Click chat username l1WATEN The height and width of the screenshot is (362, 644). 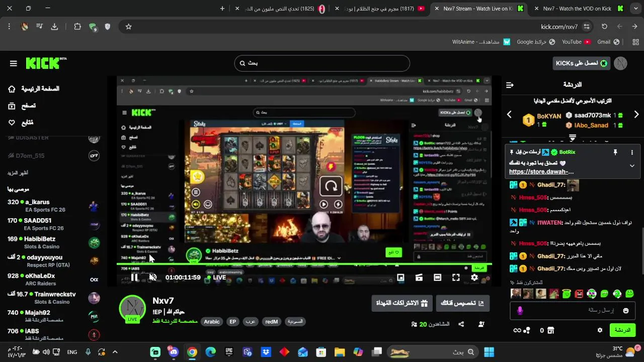549,222
